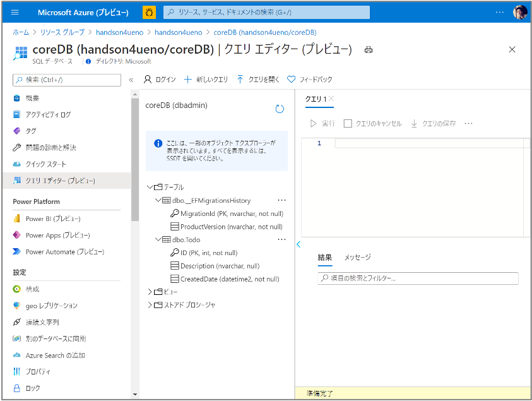
Task: Switch to the メッセージ tab
Action: [x=358, y=258]
